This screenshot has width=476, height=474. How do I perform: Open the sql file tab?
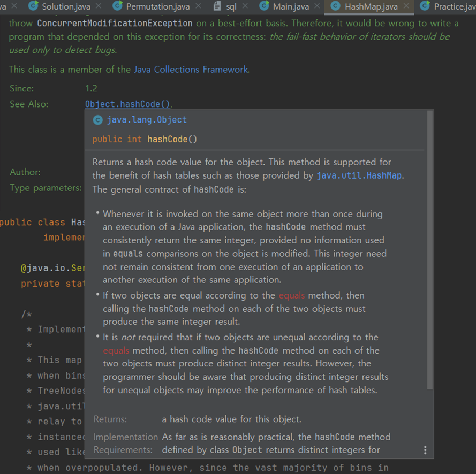tap(231, 6)
